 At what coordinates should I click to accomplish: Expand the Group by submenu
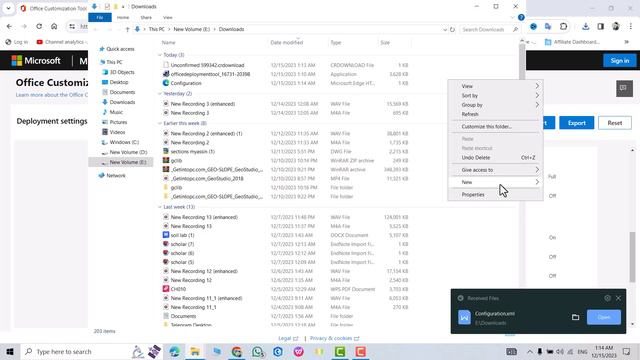[x=496, y=105]
